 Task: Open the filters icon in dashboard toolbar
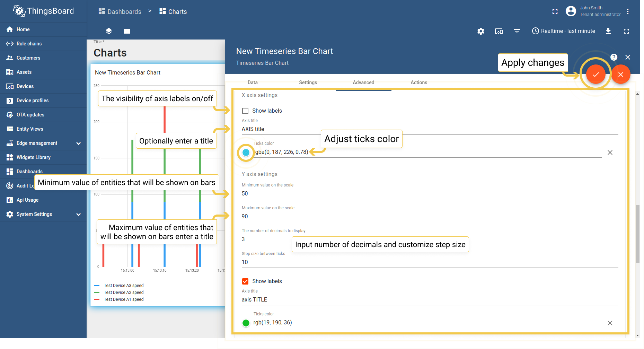pyautogui.click(x=517, y=31)
